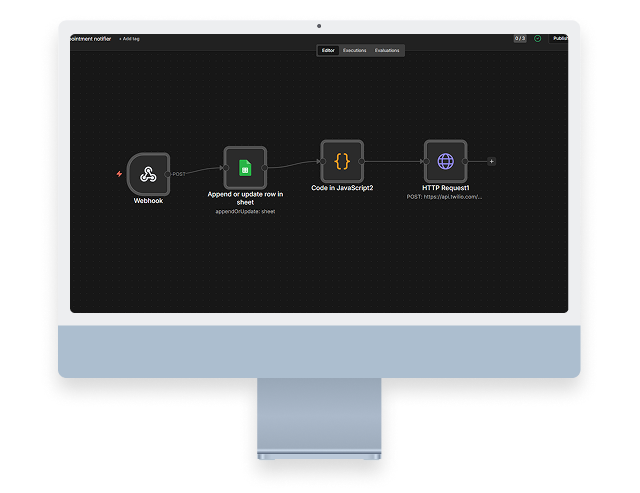Click the Webhook node output connector
Viewport: 640px width, 493px height.
(167, 174)
